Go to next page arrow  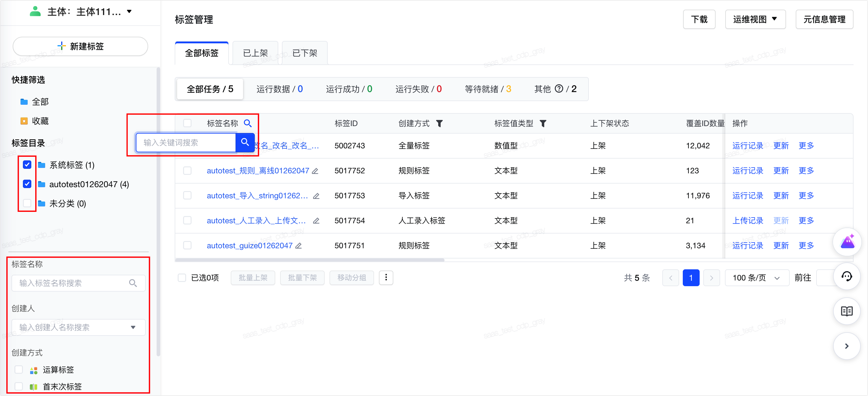712,278
